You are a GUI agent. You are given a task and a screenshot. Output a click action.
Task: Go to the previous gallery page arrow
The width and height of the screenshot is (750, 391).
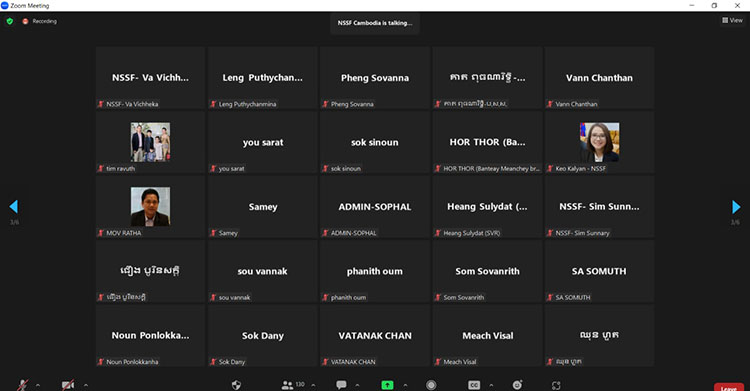click(13, 206)
